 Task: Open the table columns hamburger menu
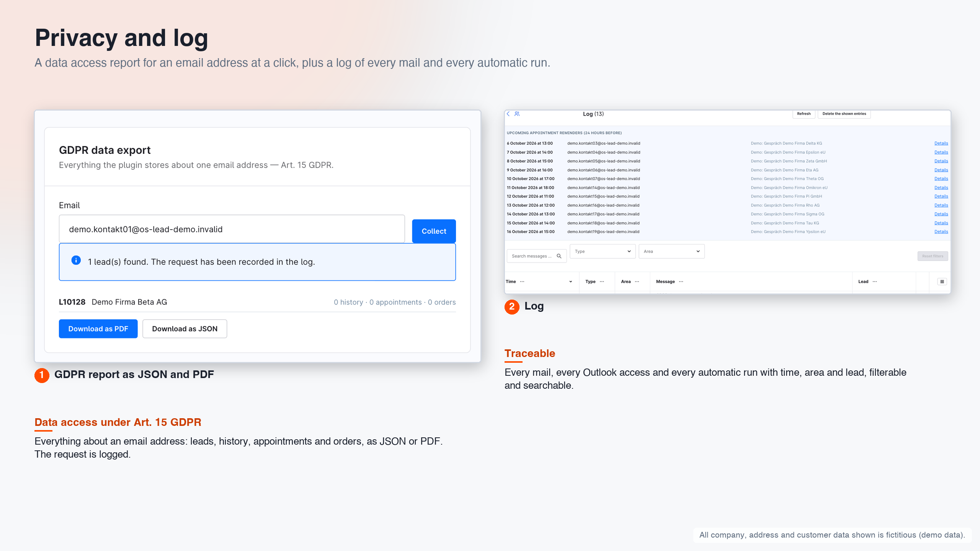click(942, 282)
